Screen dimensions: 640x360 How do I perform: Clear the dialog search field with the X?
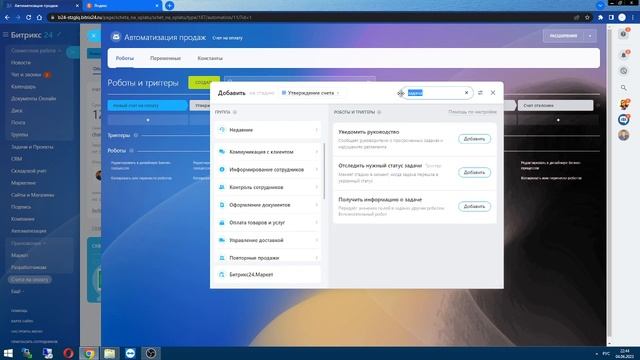pyautogui.click(x=467, y=93)
